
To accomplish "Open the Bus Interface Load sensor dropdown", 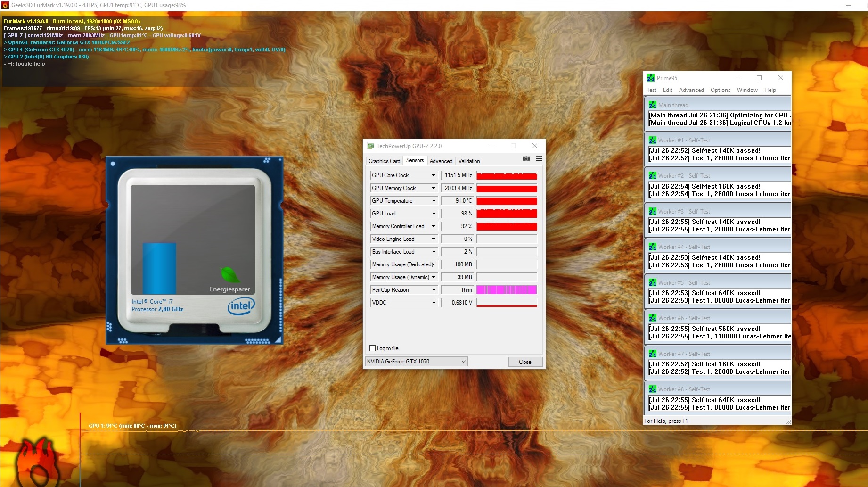I will coord(434,252).
